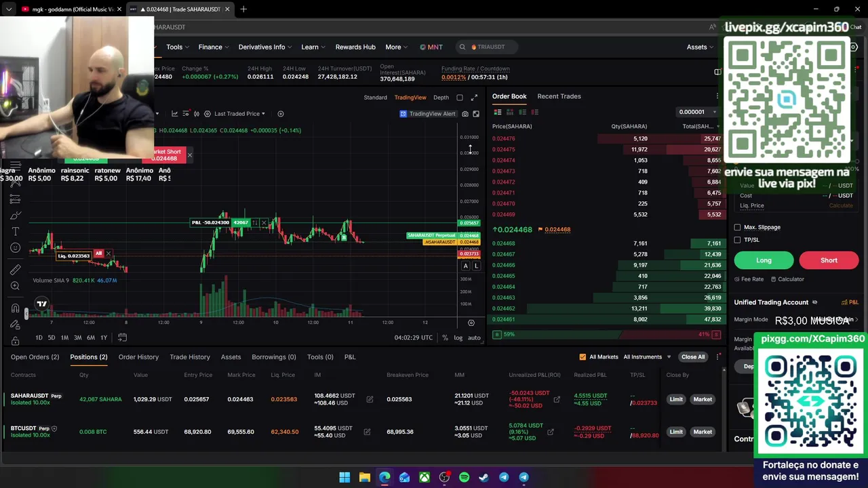This screenshot has width=868, height=488.
Task: Switch to Borrowings tab
Action: click(x=274, y=357)
